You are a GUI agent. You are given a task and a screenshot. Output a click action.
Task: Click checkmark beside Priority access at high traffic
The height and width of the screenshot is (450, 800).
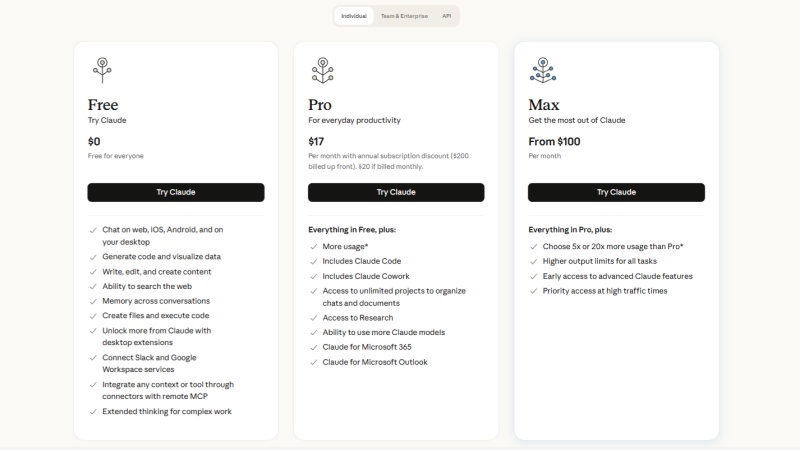534,291
